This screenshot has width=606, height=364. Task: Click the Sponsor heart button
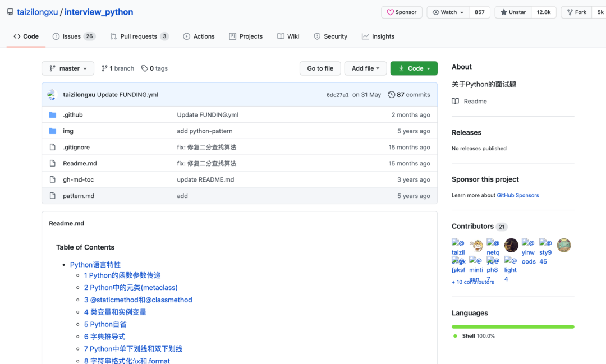[402, 12]
